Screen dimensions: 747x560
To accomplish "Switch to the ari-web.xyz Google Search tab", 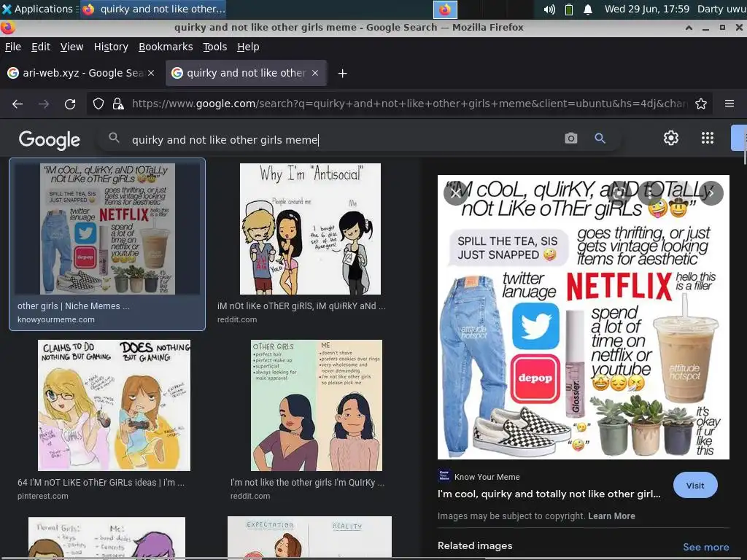I will (x=81, y=73).
